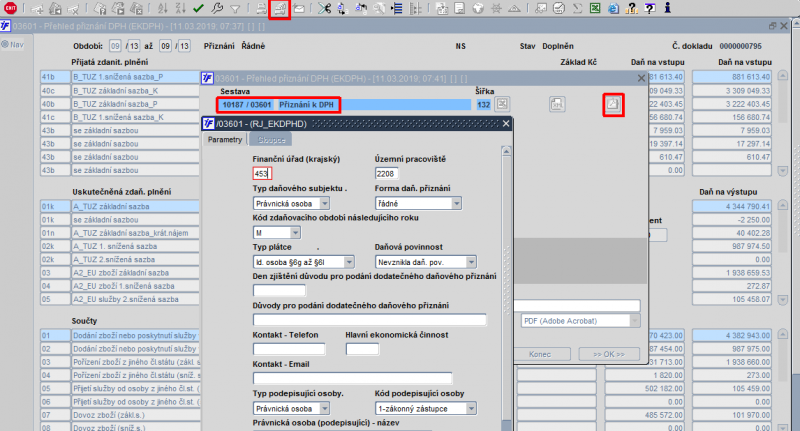The height and width of the screenshot is (431, 800).
Task: Click the indent list lines icon
Action: pyautogui.click(x=397, y=8)
